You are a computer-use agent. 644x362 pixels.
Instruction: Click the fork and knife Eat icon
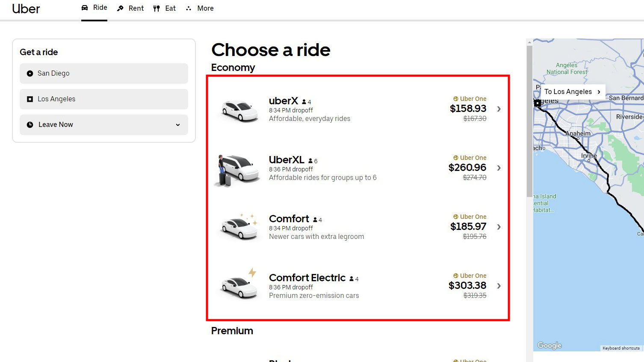point(157,8)
